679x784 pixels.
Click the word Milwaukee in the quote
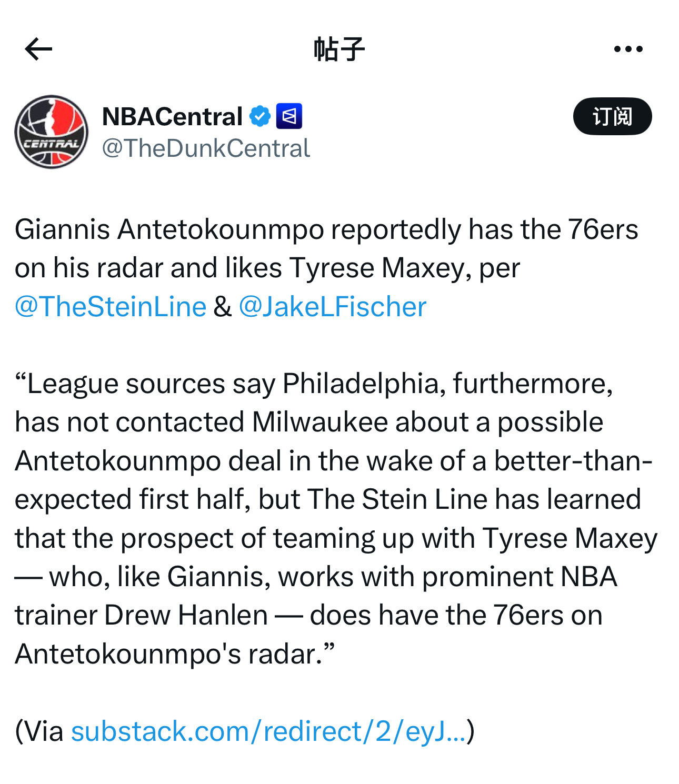pyautogui.click(x=323, y=422)
